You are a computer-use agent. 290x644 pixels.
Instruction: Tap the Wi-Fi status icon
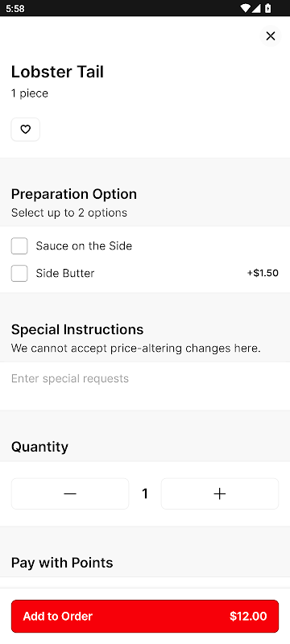(x=246, y=8)
